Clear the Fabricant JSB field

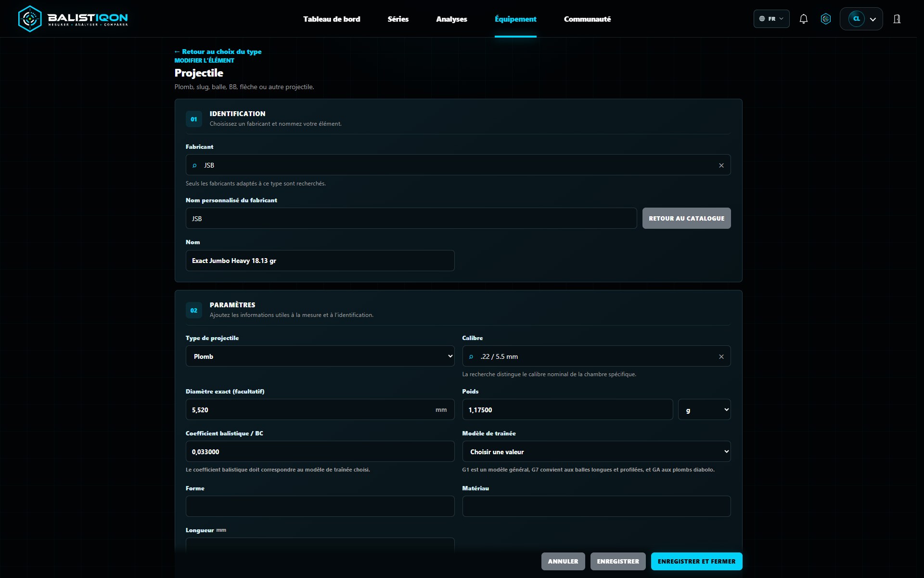point(721,165)
